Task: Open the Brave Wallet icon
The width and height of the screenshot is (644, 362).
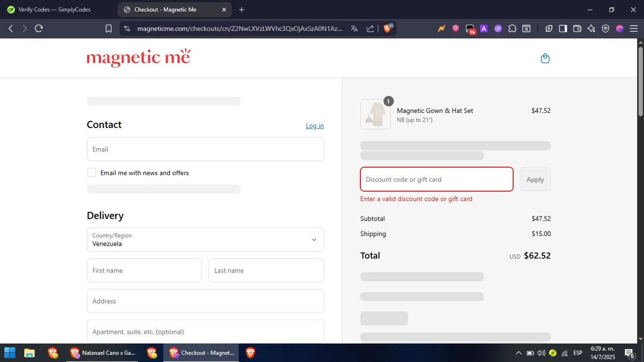Action: pyautogui.click(x=577, y=28)
